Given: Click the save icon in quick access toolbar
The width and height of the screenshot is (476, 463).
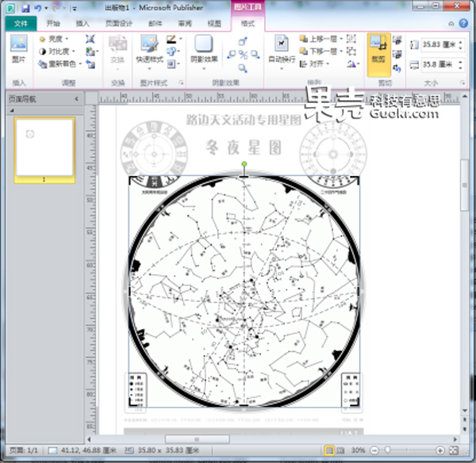Looking at the screenshot, I should [x=27, y=7].
